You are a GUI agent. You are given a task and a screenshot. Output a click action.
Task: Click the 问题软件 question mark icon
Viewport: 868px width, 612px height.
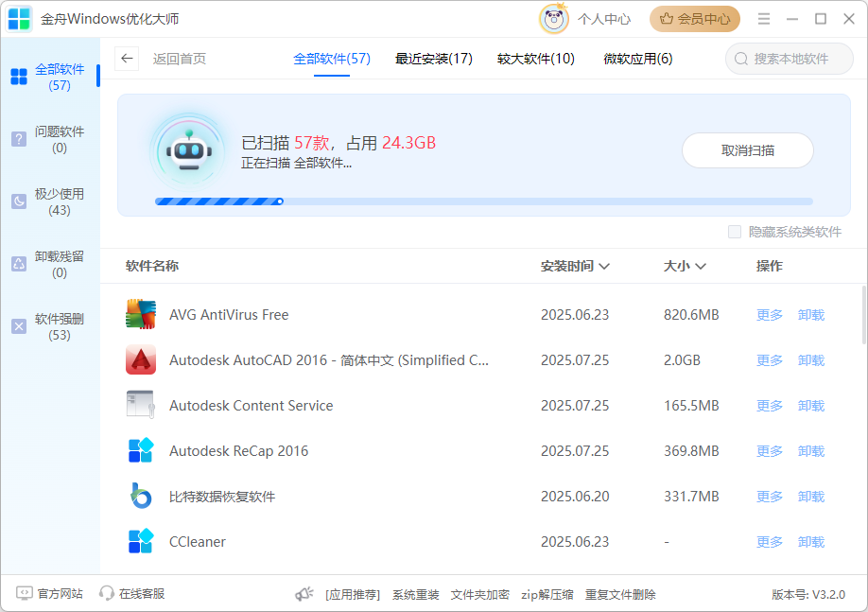[19, 139]
